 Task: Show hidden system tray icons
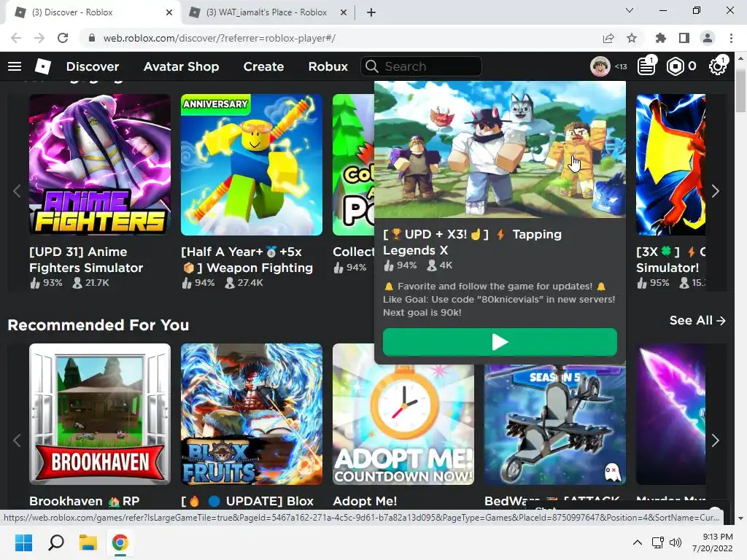(638, 542)
